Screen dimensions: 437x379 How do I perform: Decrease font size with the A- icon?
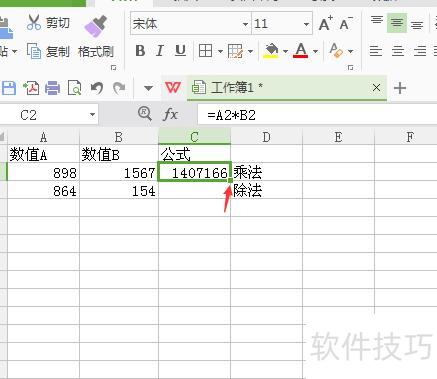[346, 24]
